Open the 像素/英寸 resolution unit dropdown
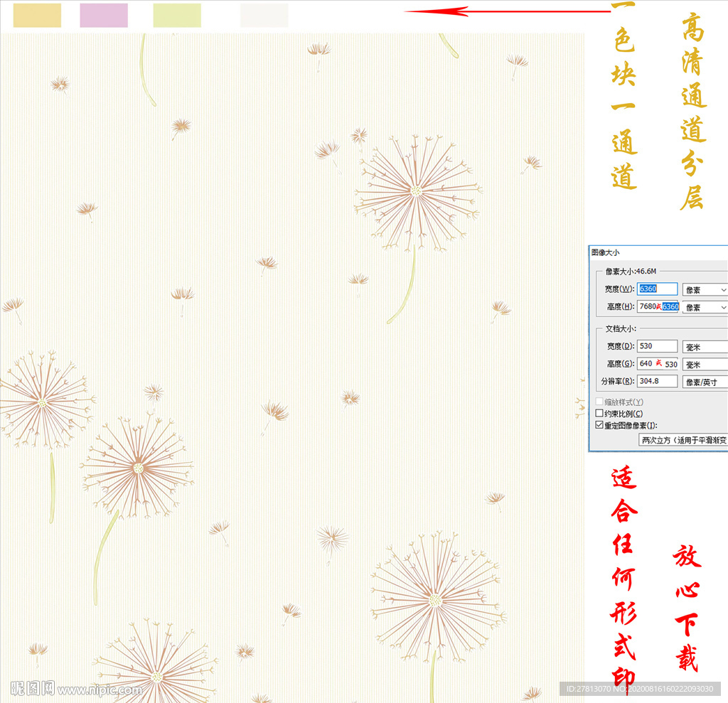 pos(705,382)
